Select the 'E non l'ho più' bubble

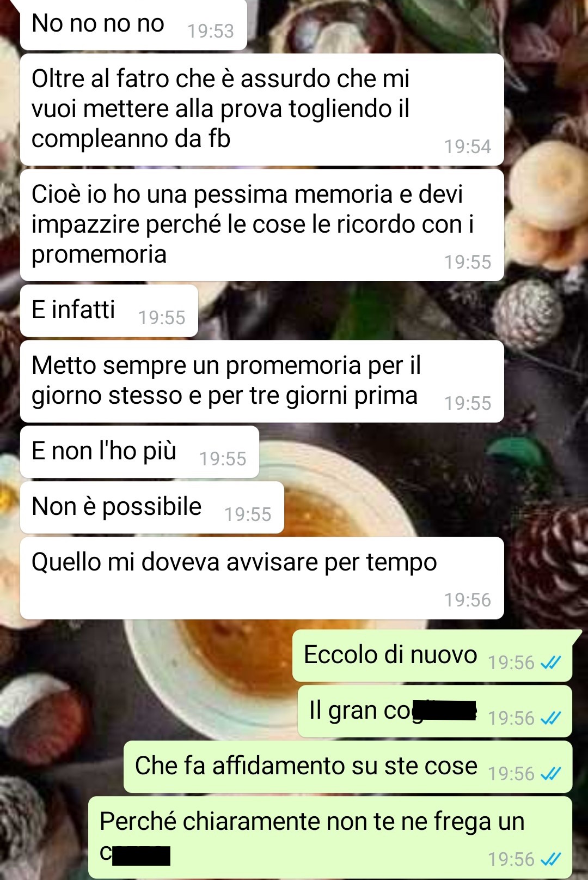[x=139, y=452]
